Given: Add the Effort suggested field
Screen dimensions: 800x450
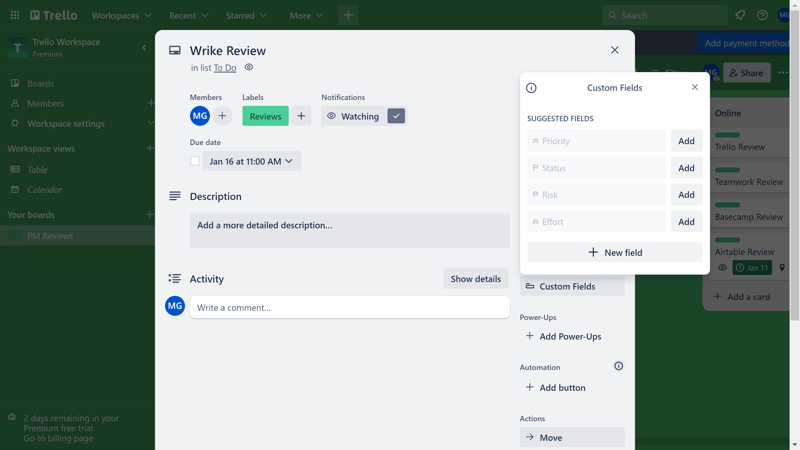Looking at the screenshot, I should 686,221.
